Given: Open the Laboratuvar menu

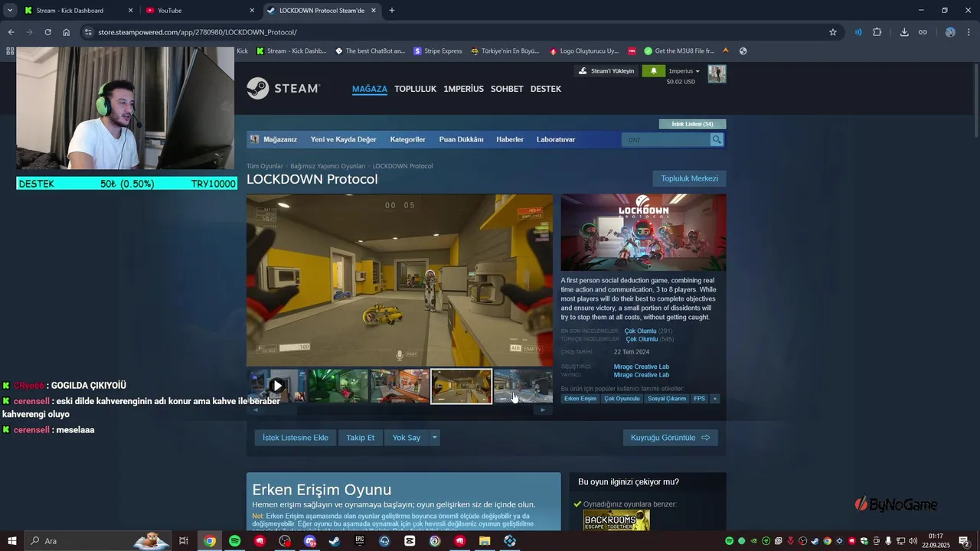Looking at the screenshot, I should [556, 139].
